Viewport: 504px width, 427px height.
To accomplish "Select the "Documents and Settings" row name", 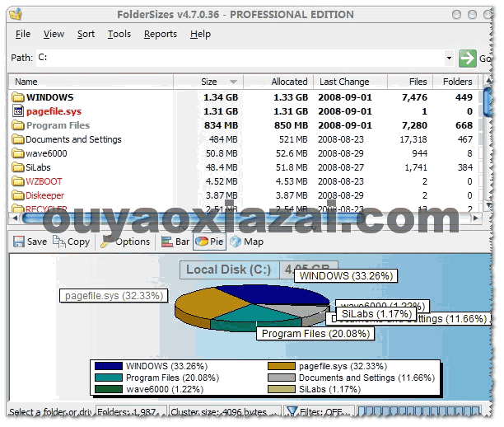I will [73, 139].
